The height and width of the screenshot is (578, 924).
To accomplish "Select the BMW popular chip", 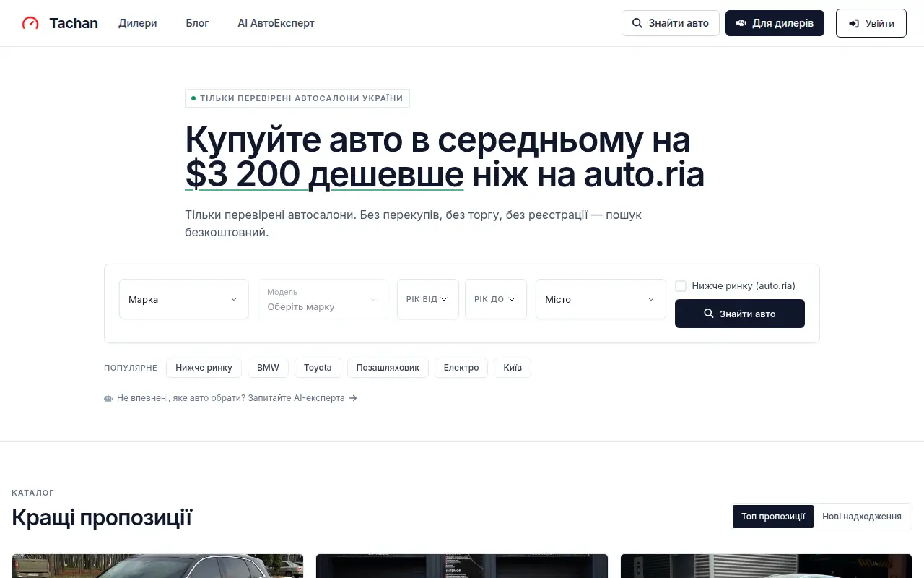I will click(x=268, y=368).
